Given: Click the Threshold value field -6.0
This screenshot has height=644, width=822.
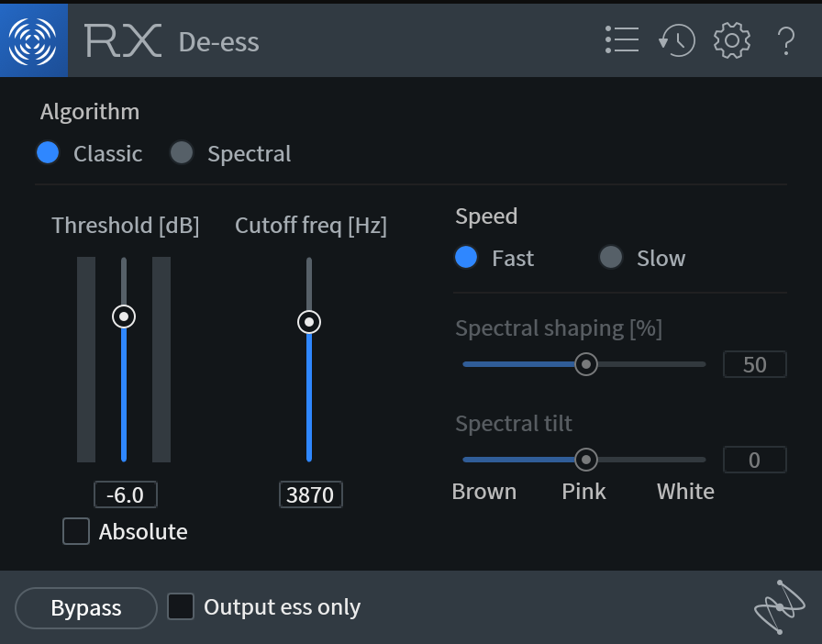Looking at the screenshot, I should [x=126, y=494].
